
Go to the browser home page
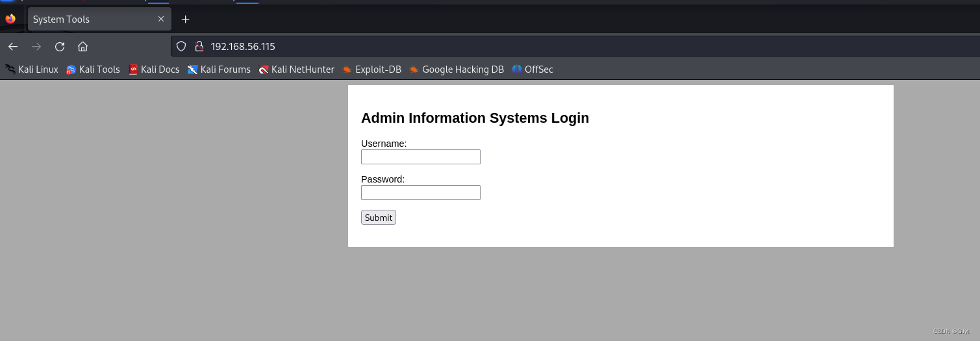tap(82, 46)
